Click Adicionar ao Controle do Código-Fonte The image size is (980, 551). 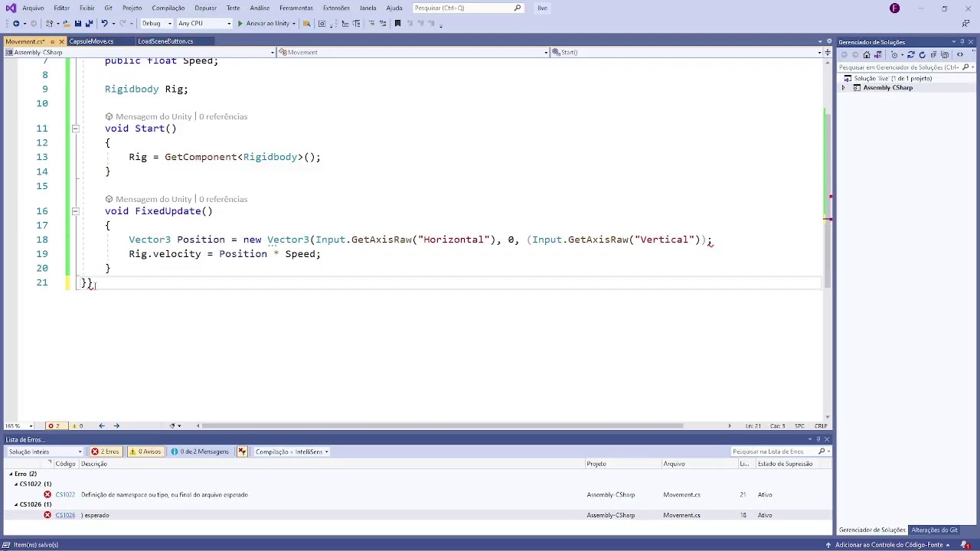(x=889, y=545)
